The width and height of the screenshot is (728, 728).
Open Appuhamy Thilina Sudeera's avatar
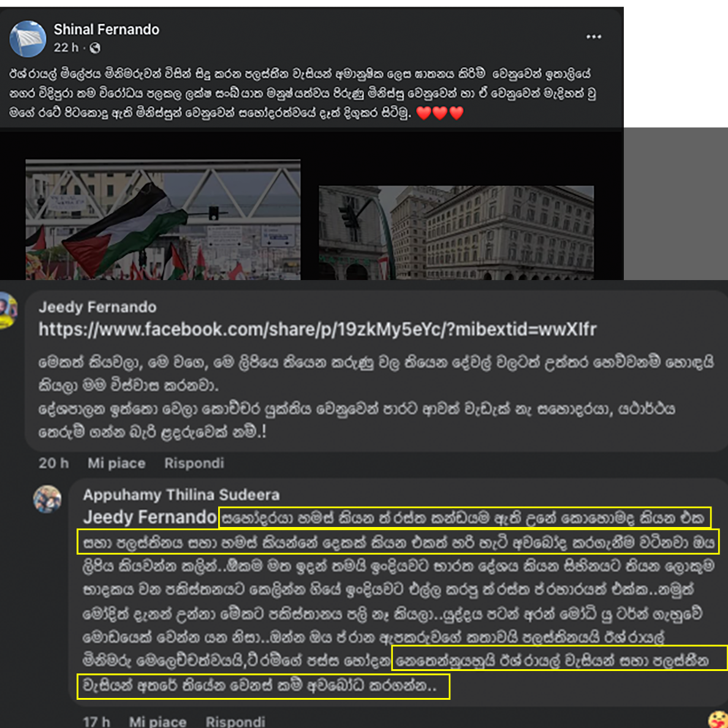(47, 499)
